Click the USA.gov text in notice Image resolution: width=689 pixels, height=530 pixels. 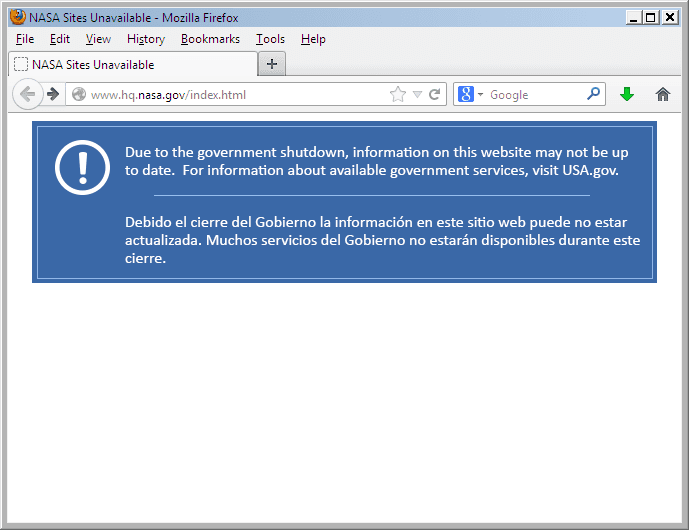coord(590,170)
